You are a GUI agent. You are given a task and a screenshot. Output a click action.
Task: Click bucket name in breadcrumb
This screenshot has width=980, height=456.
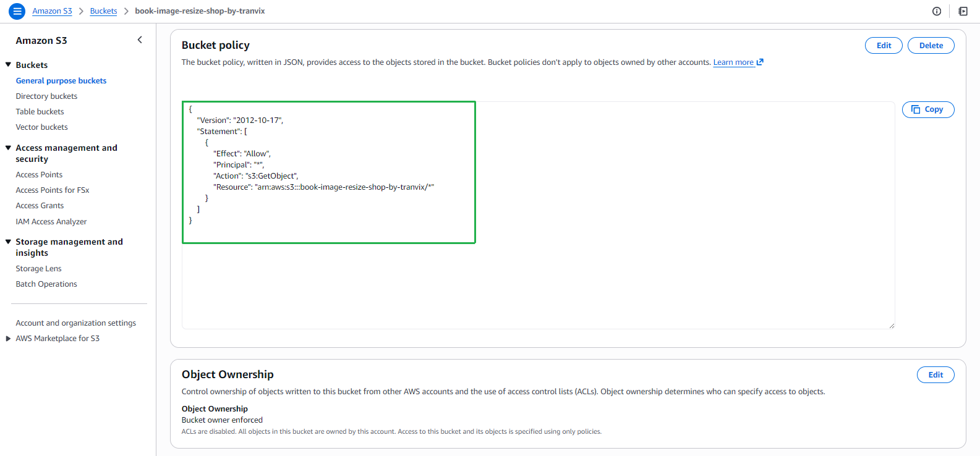(x=200, y=11)
